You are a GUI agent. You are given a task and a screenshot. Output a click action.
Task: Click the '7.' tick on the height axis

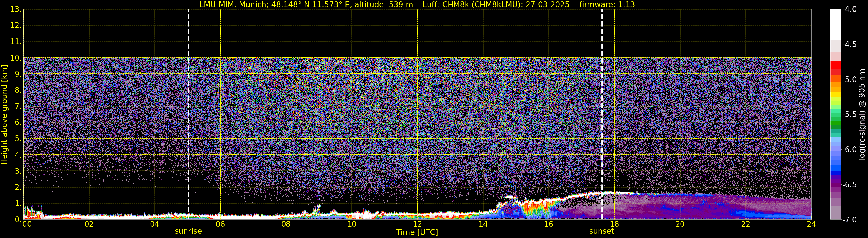(18, 107)
